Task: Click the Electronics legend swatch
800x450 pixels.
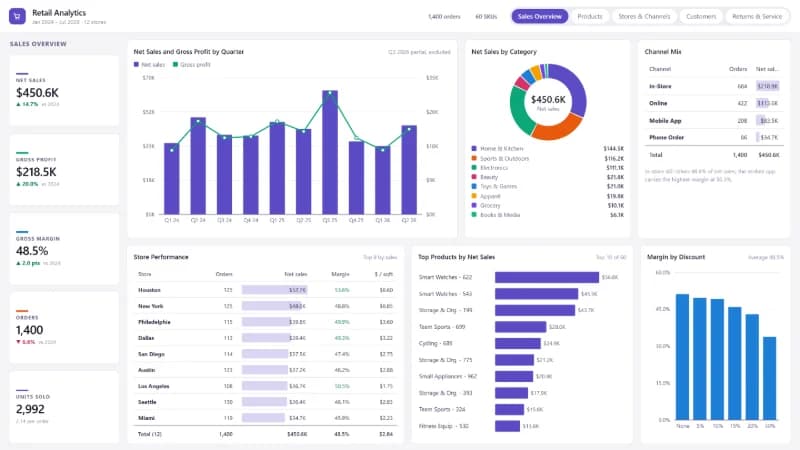Action: (474, 167)
